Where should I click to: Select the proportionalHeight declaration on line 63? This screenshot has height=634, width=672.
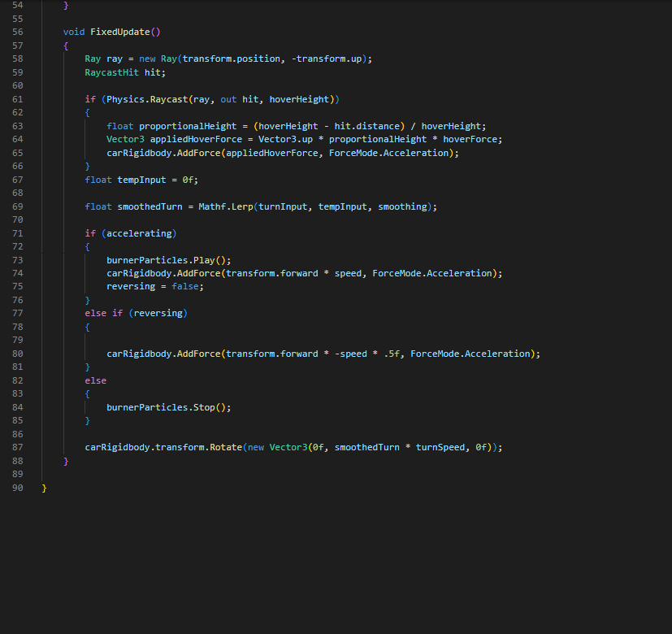click(x=187, y=126)
